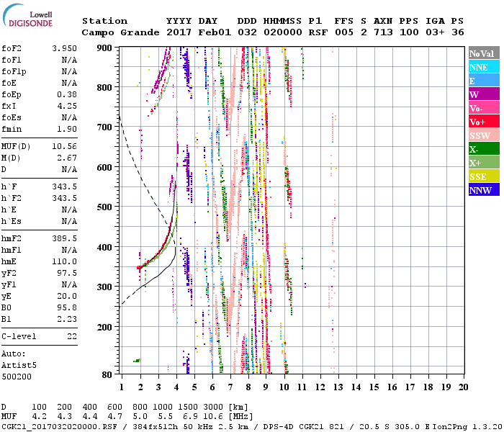Viewport: 504px width, 432px height.
Task: Click the 20 MHz frequency axis label
Action: tap(463, 387)
